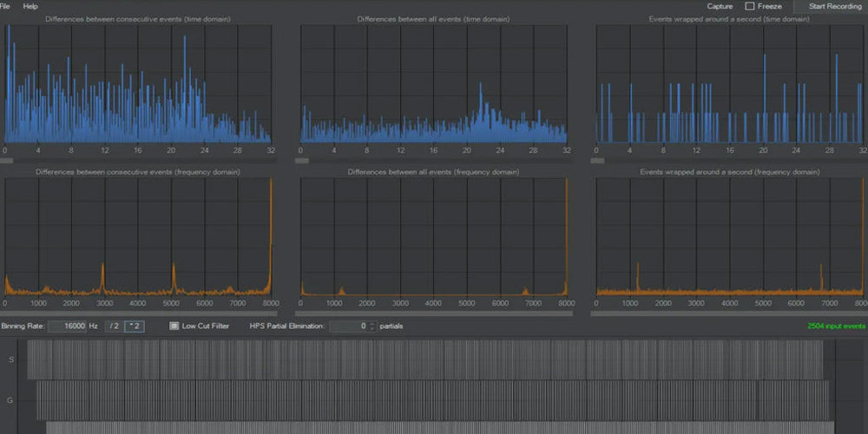Click scrollbar under consecutive events frequency-domain chart
Screen dimensions: 868x434
[139, 313]
